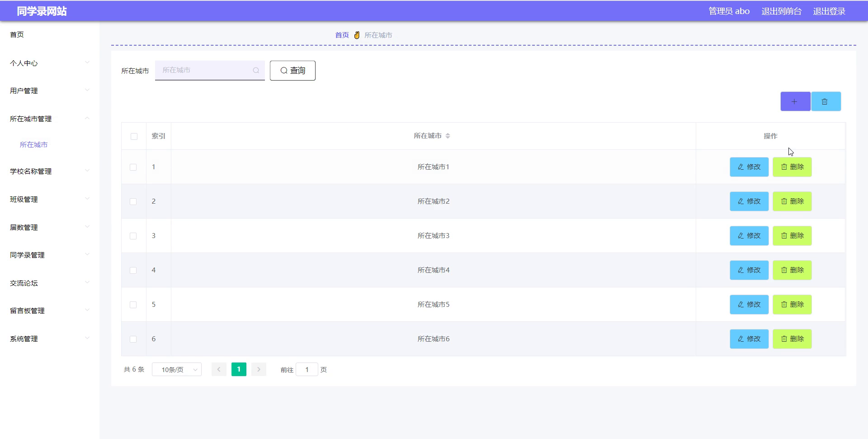Check the checkbox for row 5
Image resolution: width=868 pixels, height=439 pixels.
[x=133, y=305]
